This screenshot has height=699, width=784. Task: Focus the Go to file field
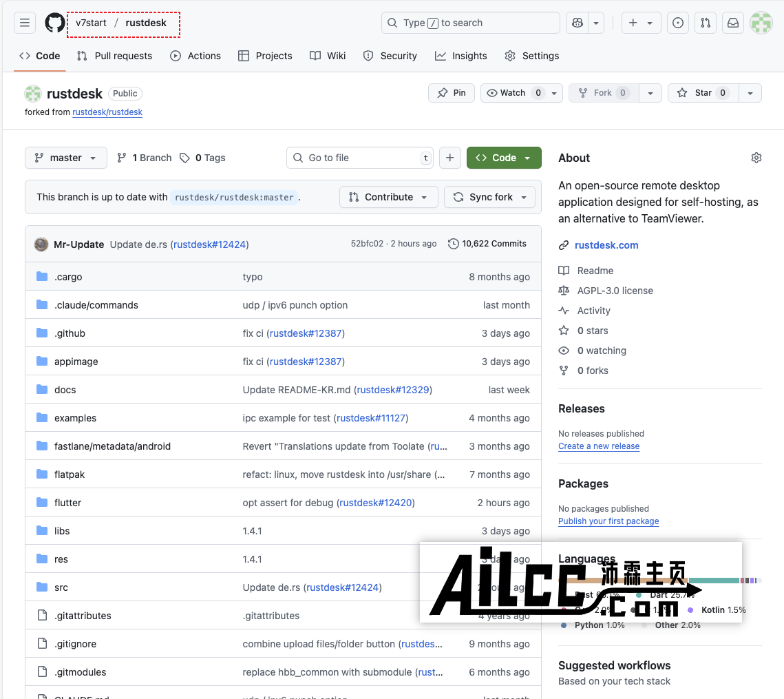(360, 158)
